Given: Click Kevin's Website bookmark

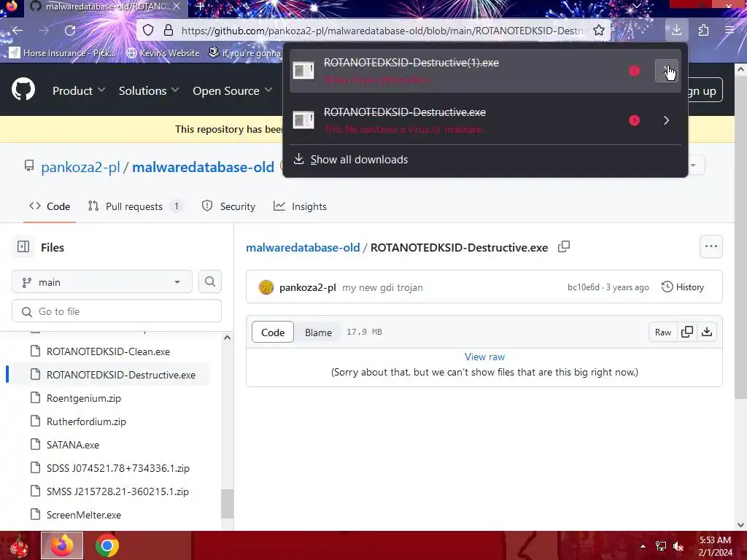Looking at the screenshot, I should pyautogui.click(x=163, y=52).
